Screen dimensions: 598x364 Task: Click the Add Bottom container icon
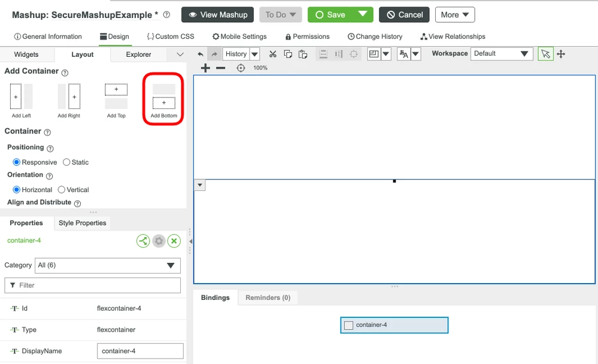(164, 96)
